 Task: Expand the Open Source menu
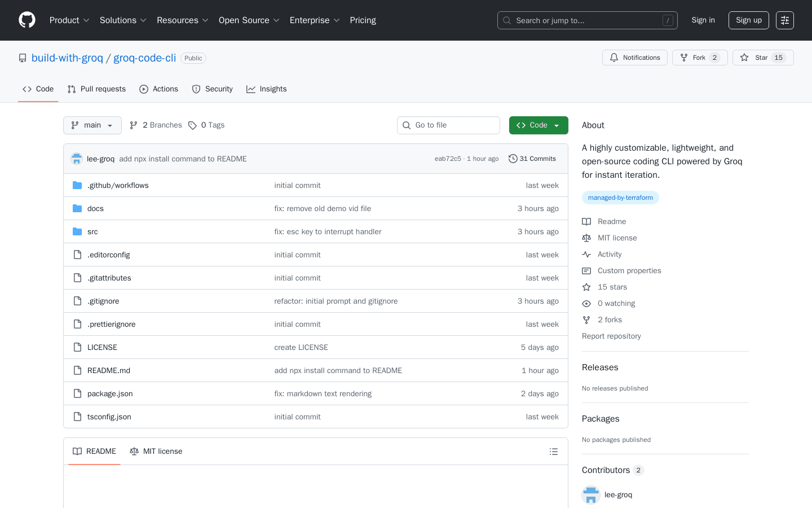(x=249, y=20)
